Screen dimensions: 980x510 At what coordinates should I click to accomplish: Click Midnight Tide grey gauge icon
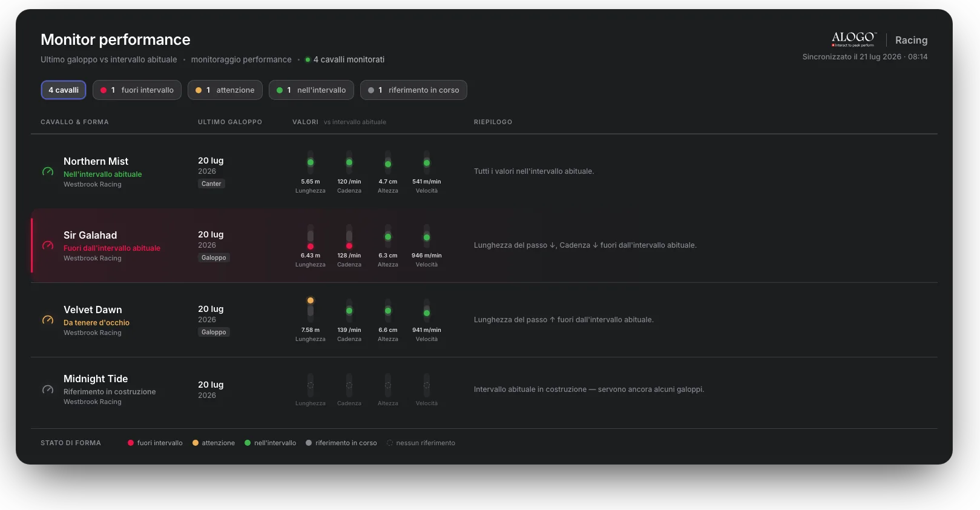tap(48, 390)
